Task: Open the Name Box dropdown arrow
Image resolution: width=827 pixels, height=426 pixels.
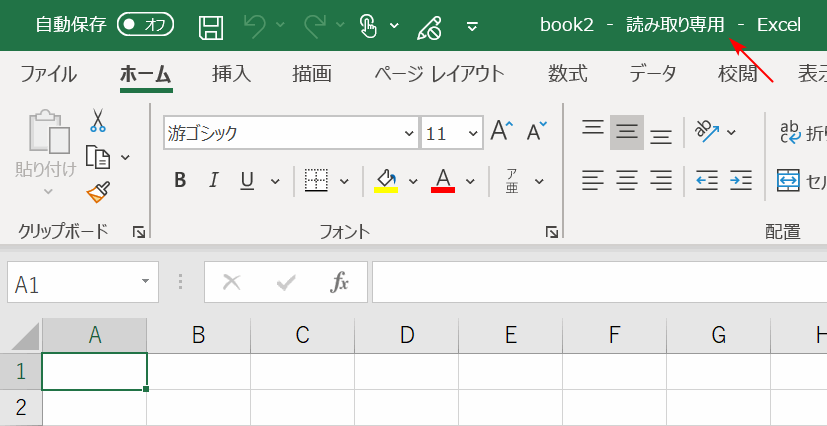Action: tap(146, 282)
